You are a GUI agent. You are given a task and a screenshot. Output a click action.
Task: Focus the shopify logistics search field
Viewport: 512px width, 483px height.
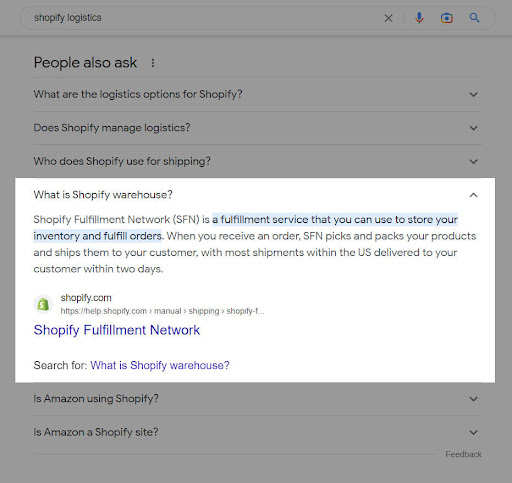click(207, 18)
